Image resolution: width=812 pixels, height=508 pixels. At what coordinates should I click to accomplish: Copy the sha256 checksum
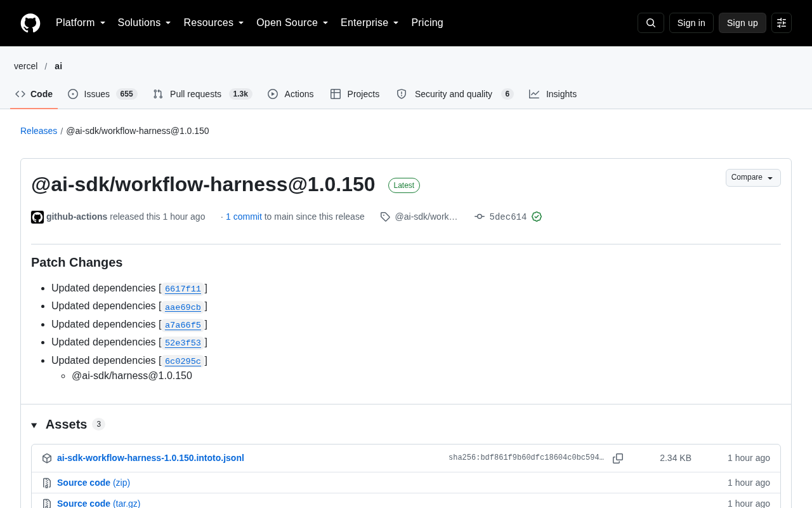[x=618, y=458]
